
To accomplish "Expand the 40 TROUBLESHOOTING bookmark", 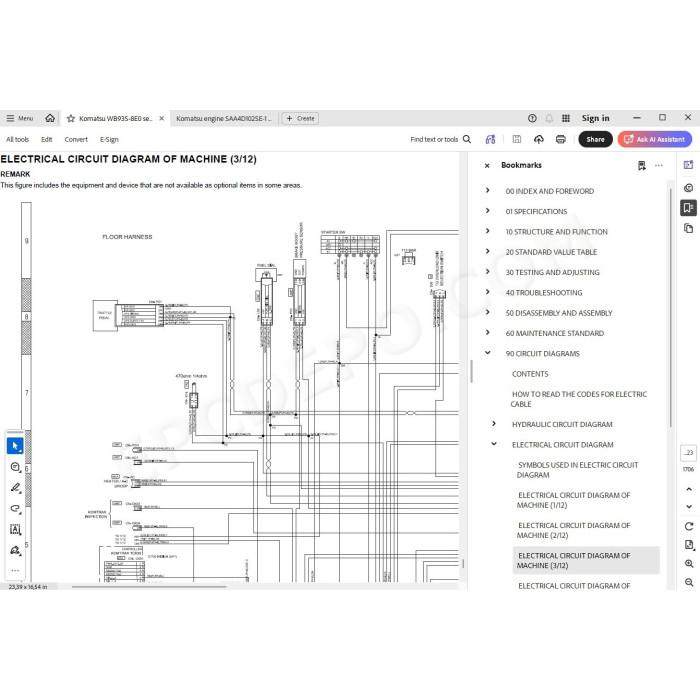I will click(488, 292).
